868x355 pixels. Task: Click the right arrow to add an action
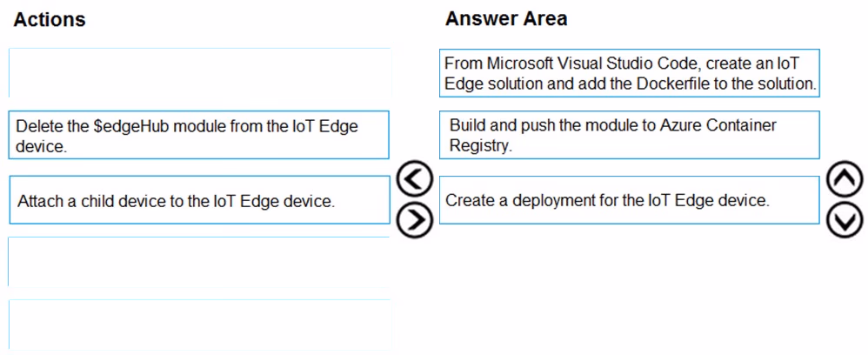click(415, 220)
